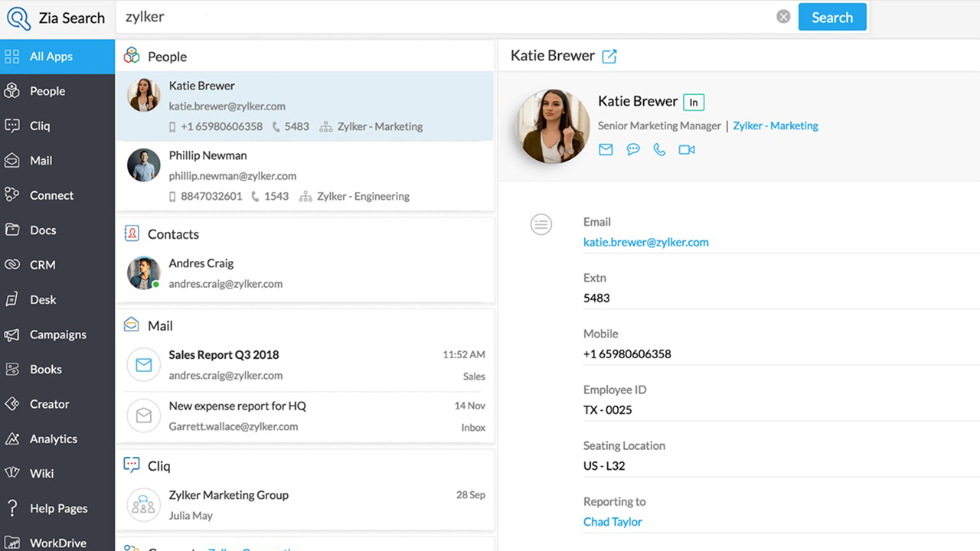Start a chat with Katie Brewer

click(x=633, y=150)
